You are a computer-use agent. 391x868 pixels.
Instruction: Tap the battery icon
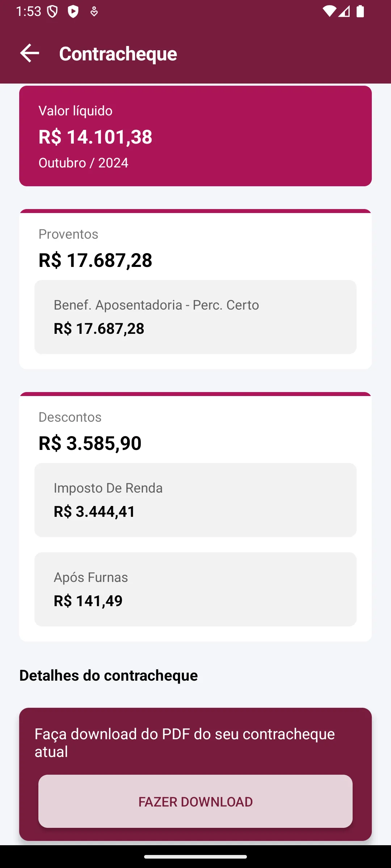tap(360, 11)
